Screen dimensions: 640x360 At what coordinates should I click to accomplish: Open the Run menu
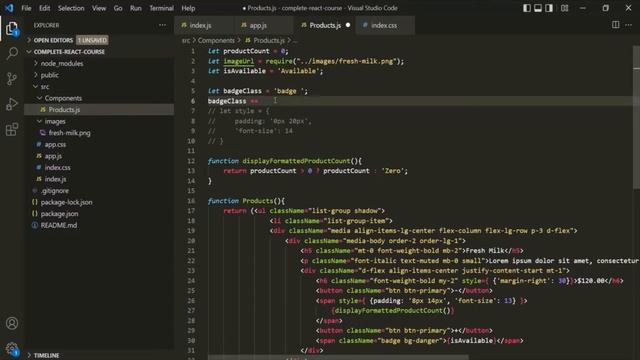[x=136, y=8]
